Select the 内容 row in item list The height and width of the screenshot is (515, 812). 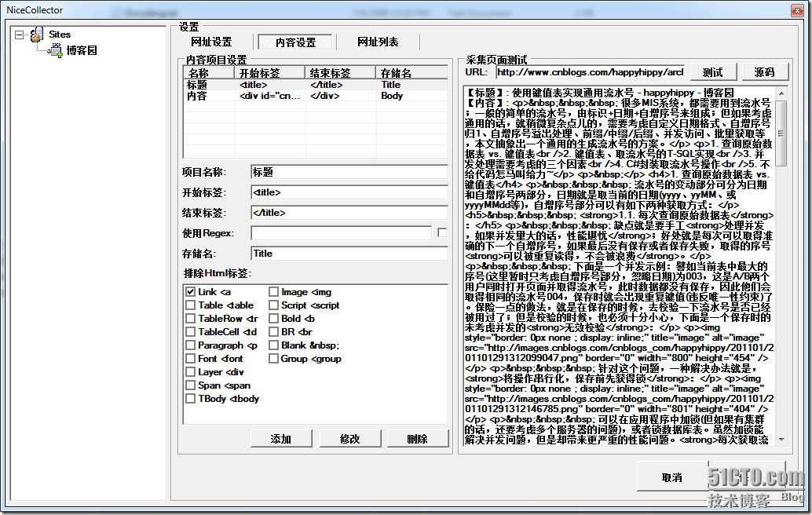point(316,96)
